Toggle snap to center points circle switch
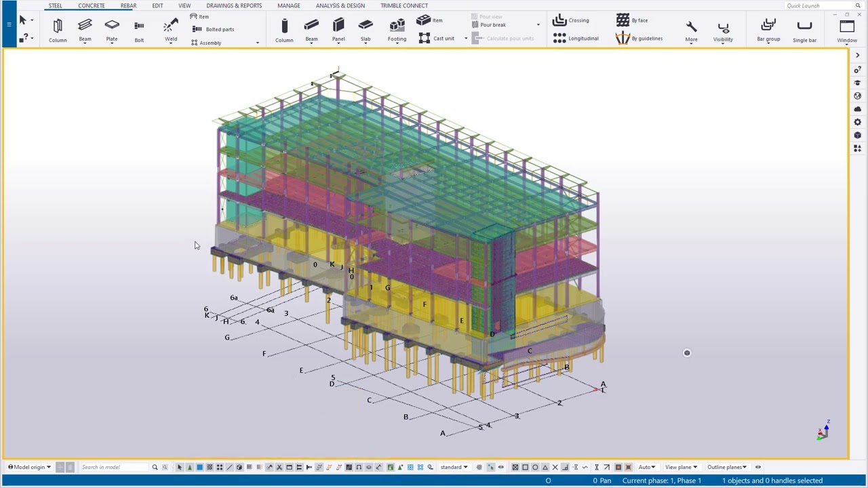The height and width of the screenshot is (488, 868). 535,467
